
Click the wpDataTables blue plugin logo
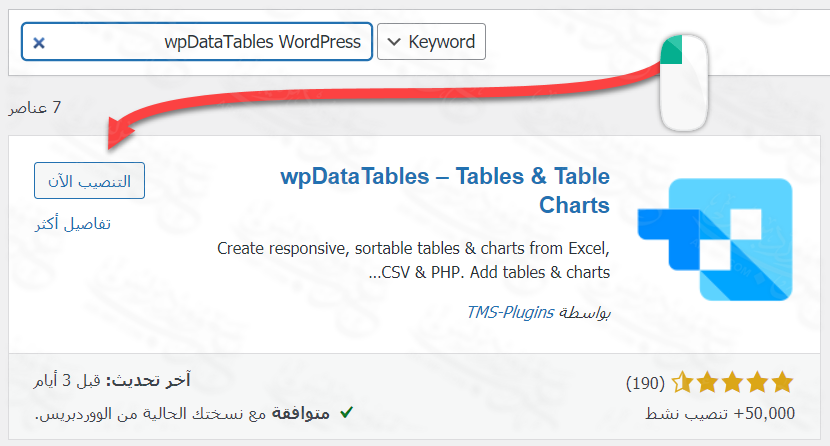[729, 240]
